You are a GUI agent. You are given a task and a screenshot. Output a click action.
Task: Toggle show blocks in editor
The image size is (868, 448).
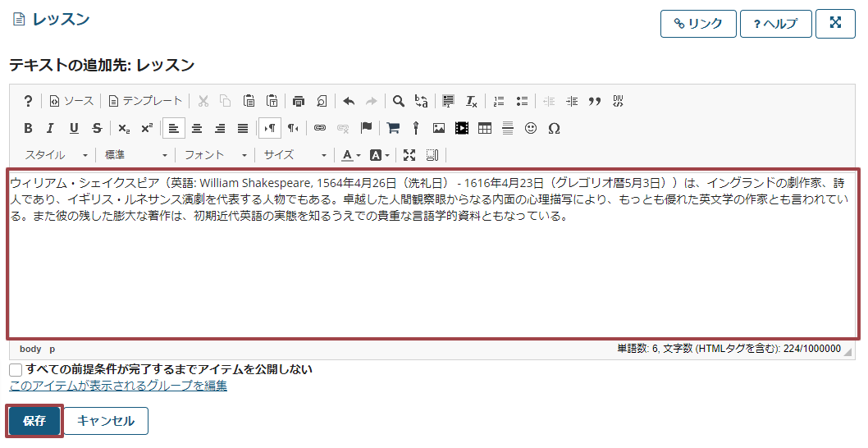pyautogui.click(x=432, y=155)
